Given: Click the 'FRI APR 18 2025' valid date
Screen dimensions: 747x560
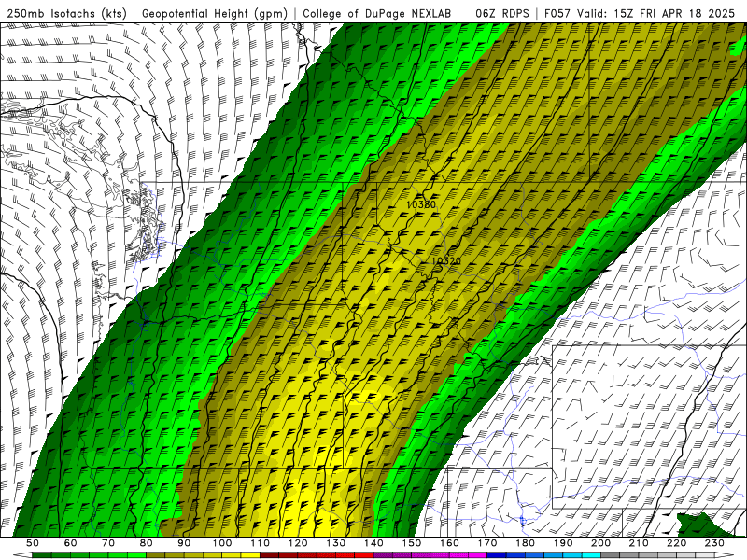Looking at the screenshot, I should [687, 14].
